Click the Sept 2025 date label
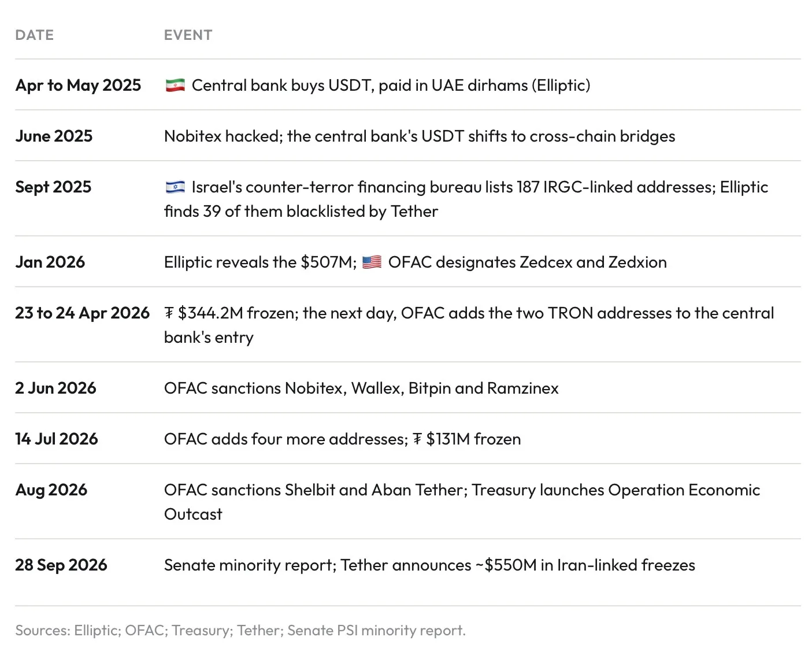The image size is (812, 648). (x=53, y=187)
